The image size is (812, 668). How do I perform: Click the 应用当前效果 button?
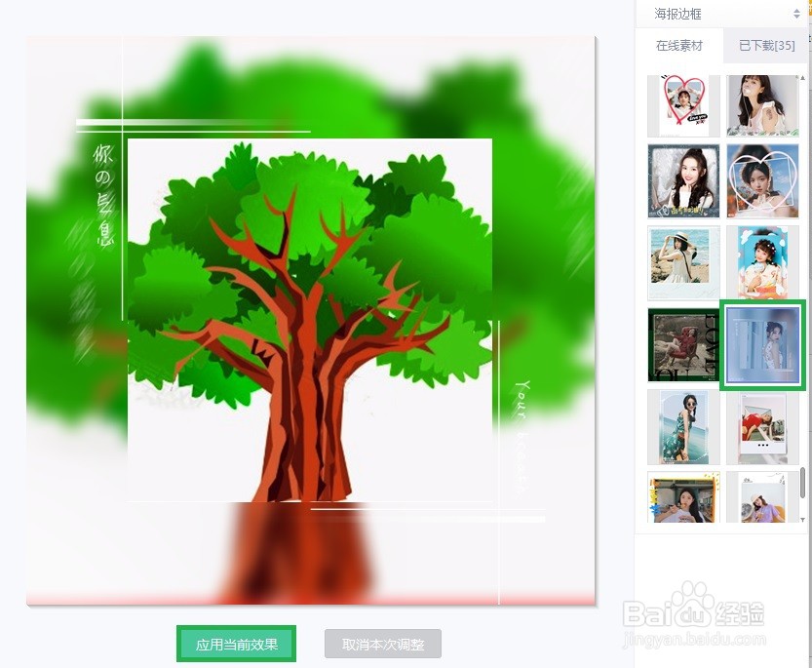tap(236, 644)
